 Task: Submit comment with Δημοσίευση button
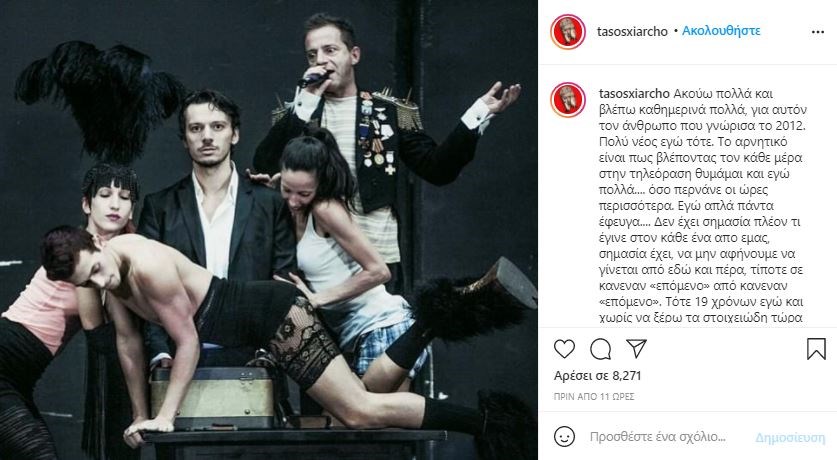(x=790, y=438)
